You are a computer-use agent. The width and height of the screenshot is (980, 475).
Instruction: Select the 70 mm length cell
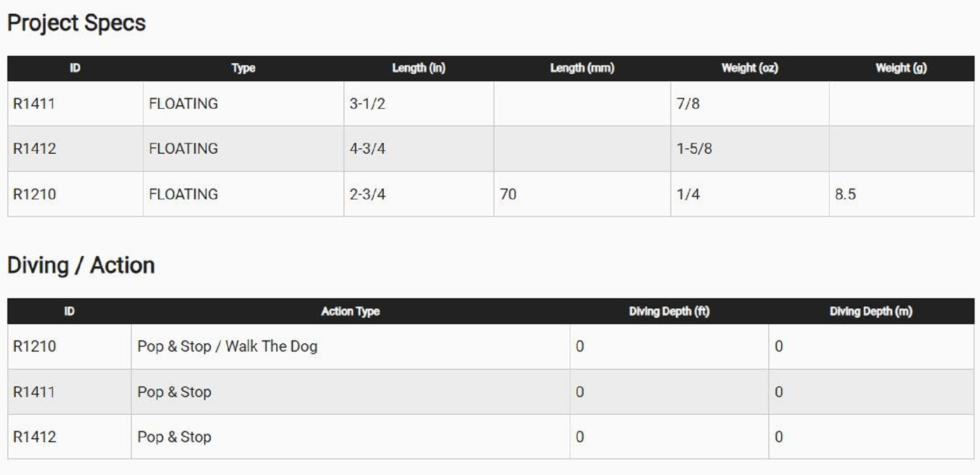point(508,194)
